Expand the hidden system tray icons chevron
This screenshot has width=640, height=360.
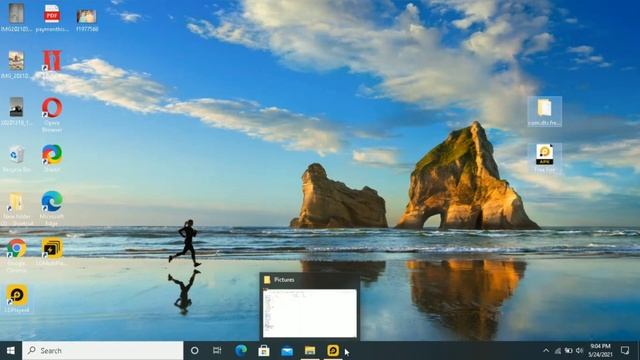(546, 351)
